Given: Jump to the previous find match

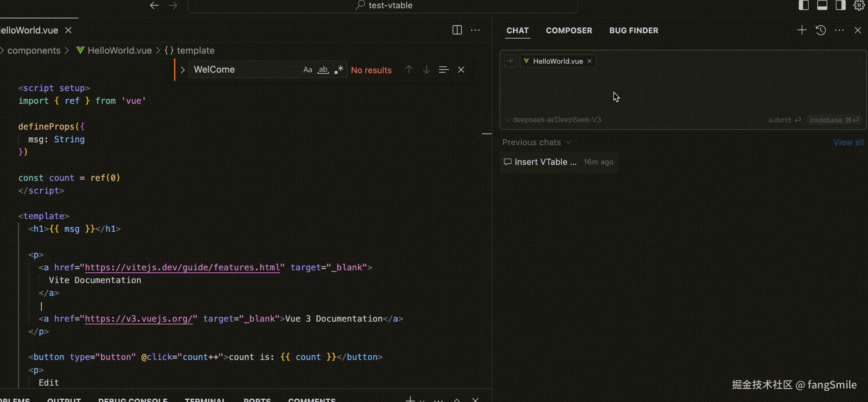Looking at the screenshot, I should click(x=409, y=70).
